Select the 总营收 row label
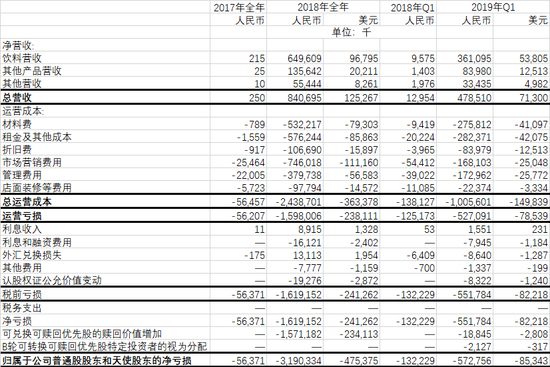This screenshot has height=367, width=550. click(x=17, y=98)
